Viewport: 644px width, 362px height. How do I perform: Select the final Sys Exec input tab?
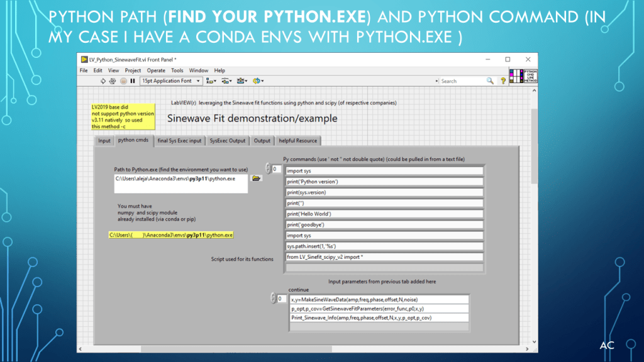point(180,141)
